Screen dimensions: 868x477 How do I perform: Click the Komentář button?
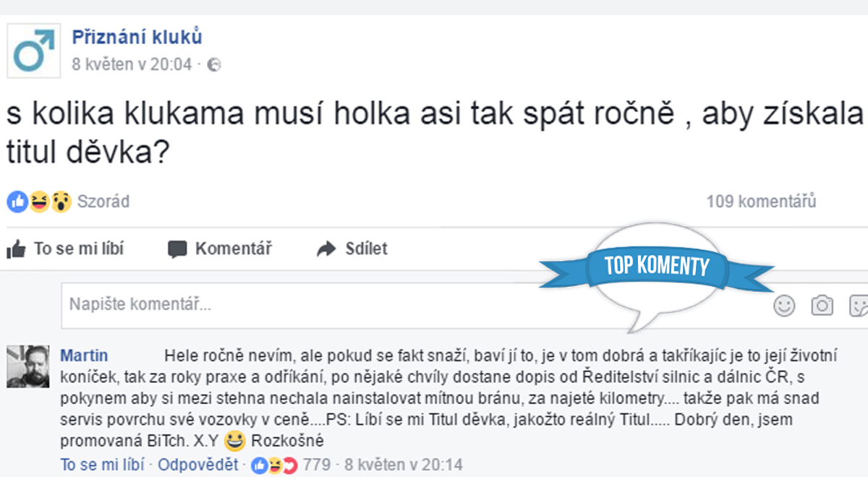tap(220, 249)
